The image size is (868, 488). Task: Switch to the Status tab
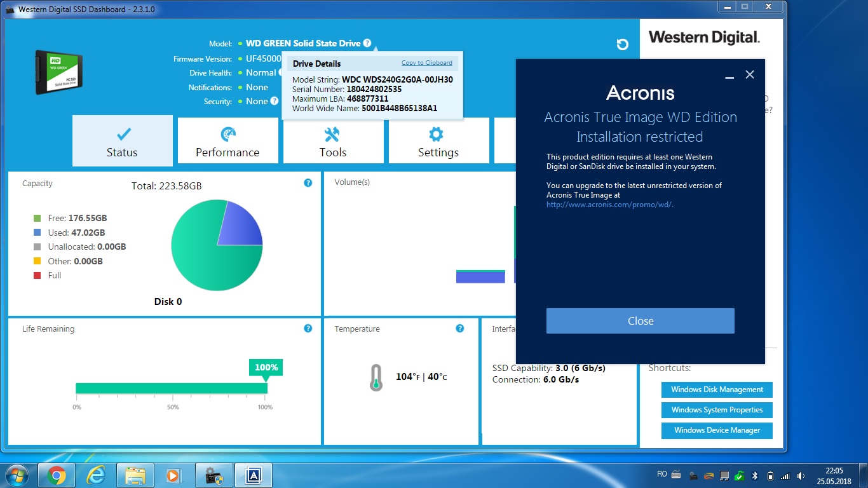(123, 140)
